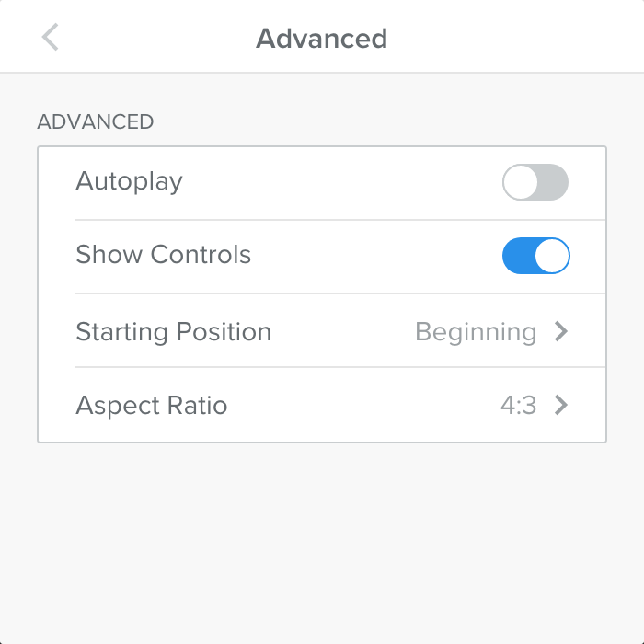Open the Beginning value selector

point(476,331)
